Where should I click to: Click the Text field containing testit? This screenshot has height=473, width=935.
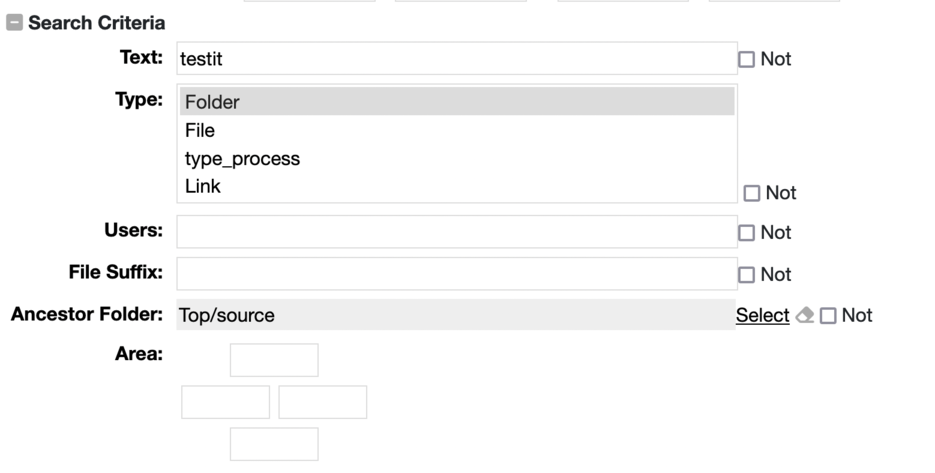coord(456,59)
